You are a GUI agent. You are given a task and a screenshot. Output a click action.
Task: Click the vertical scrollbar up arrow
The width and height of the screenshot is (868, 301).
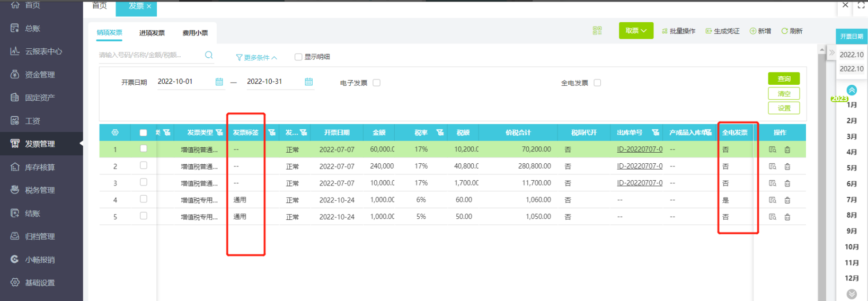822,49
